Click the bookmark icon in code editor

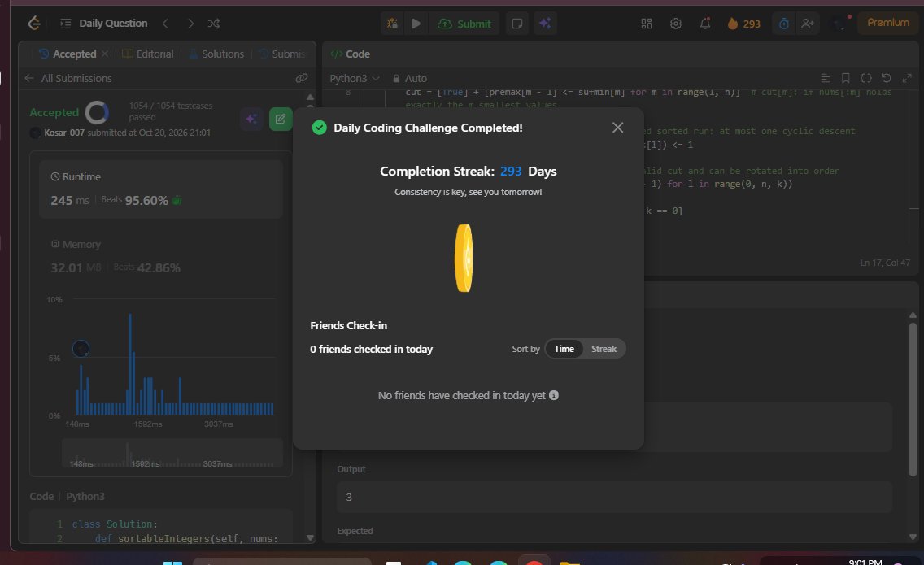[x=846, y=78]
